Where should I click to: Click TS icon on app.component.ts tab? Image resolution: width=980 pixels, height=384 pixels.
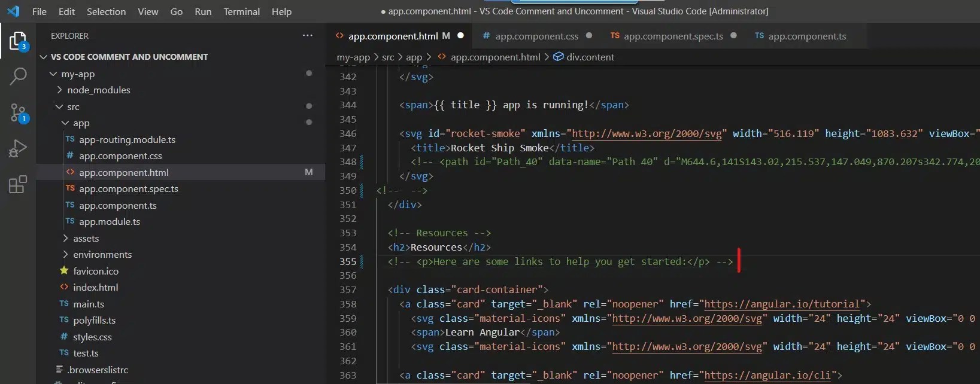pyautogui.click(x=759, y=36)
